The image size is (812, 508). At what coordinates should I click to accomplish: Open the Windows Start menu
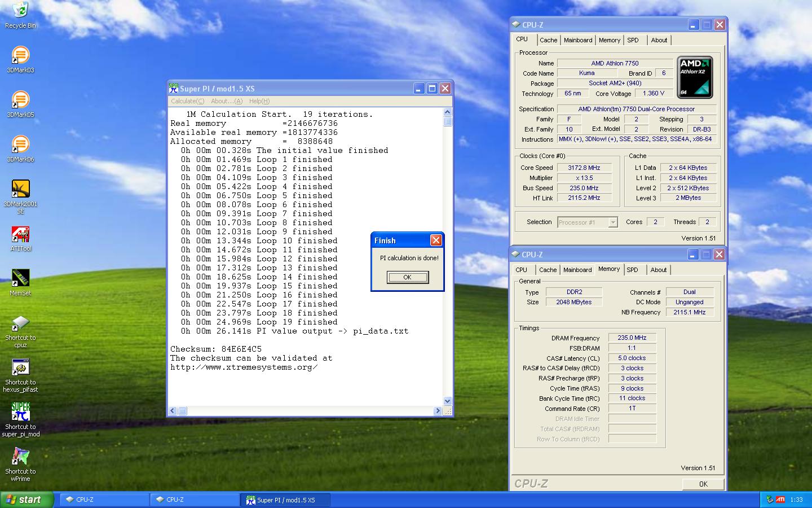click(x=27, y=500)
